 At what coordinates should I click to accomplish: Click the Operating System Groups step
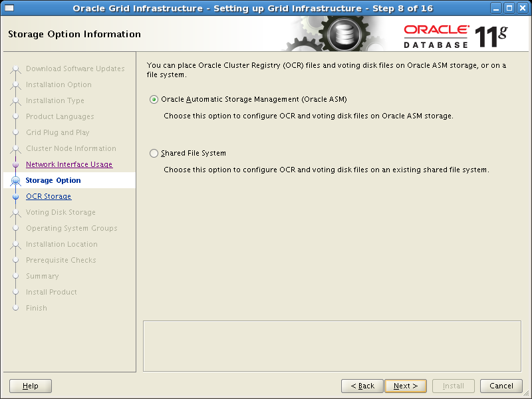click(x=72, y=228)
